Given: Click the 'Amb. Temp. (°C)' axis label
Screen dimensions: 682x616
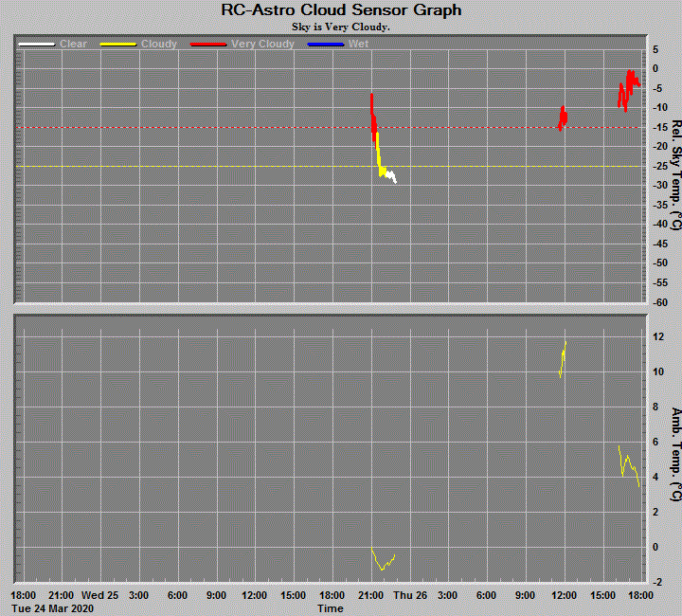Looking at the screenshot, I should pos(676,454).
